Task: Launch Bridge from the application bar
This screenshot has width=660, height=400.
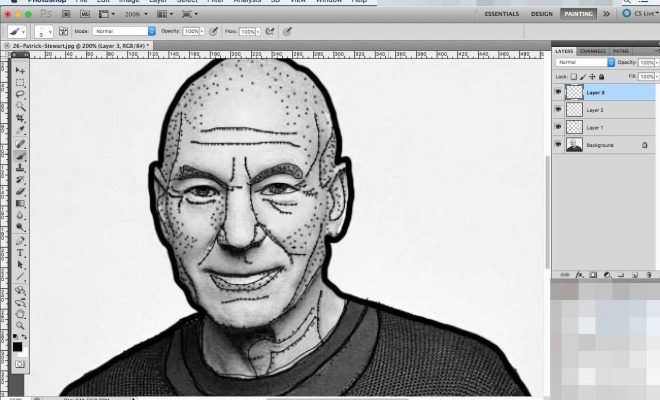Action: pos(67,14)
